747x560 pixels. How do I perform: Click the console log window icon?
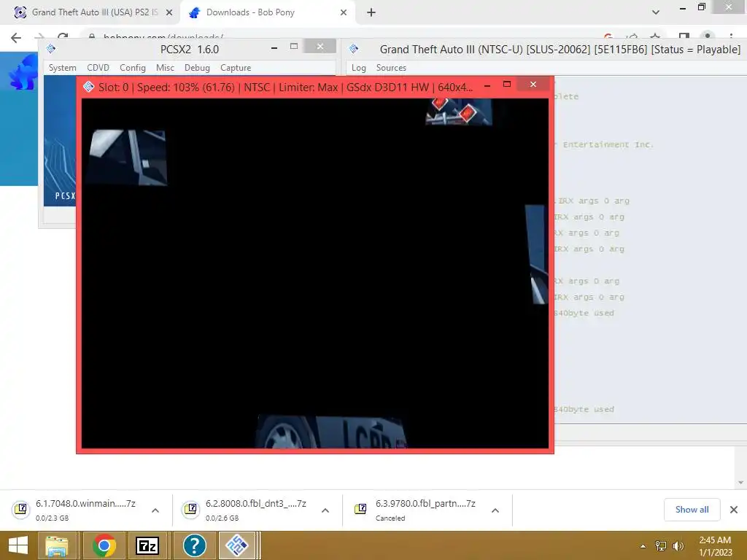pos(354,49)
